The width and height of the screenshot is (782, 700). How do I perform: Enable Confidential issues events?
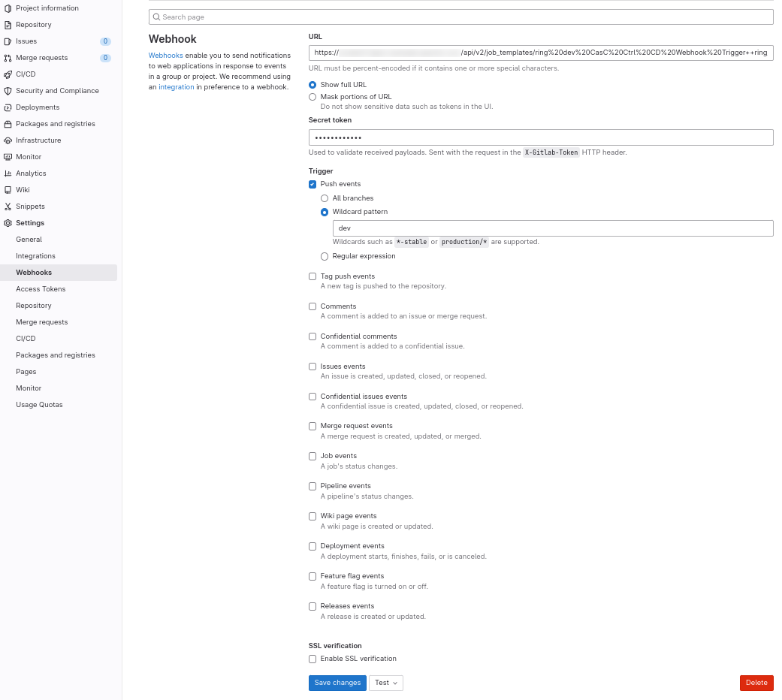(x=312, y=397)
